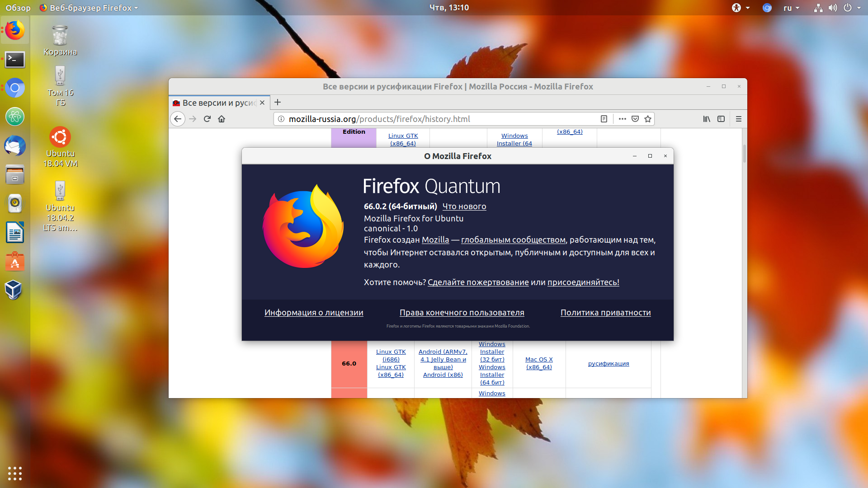Launch Thunderbird mail from the dock
868x488 pixels.
[x=15, y=146]
